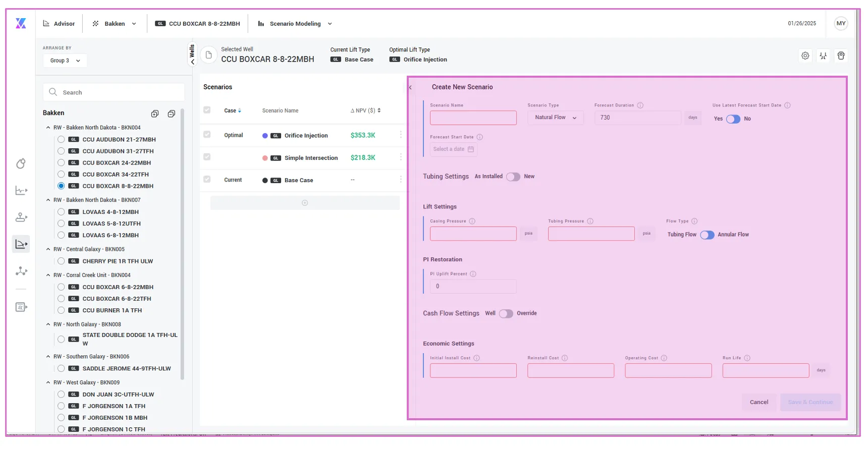Open the MY user avatar

(x=841, y=23)
